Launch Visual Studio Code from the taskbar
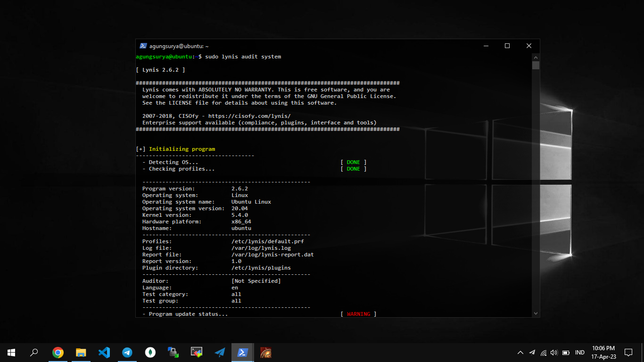This screenshot has height=362, width=644. click(104, 352)
